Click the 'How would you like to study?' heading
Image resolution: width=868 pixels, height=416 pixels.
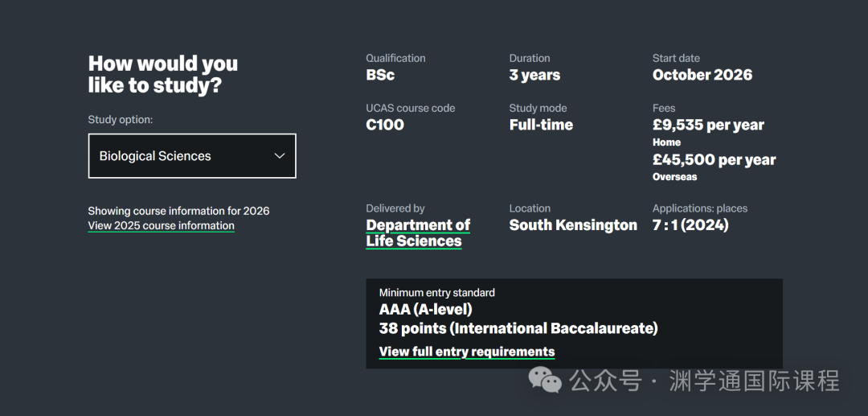coord(163,75)
